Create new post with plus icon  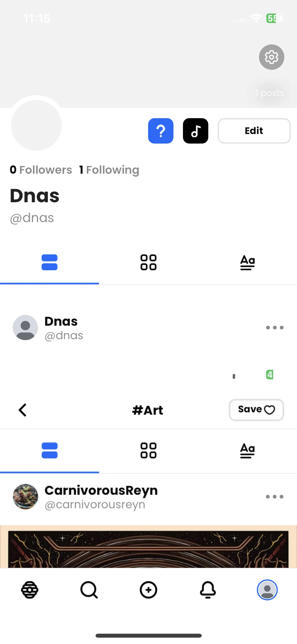(x=148, y=590)
